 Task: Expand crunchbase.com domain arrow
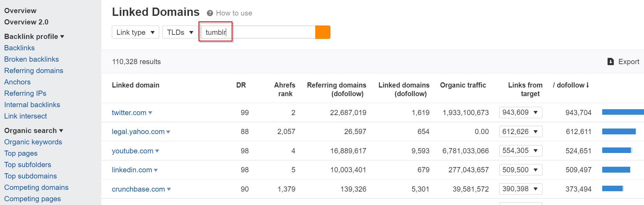tap(169, 189)
